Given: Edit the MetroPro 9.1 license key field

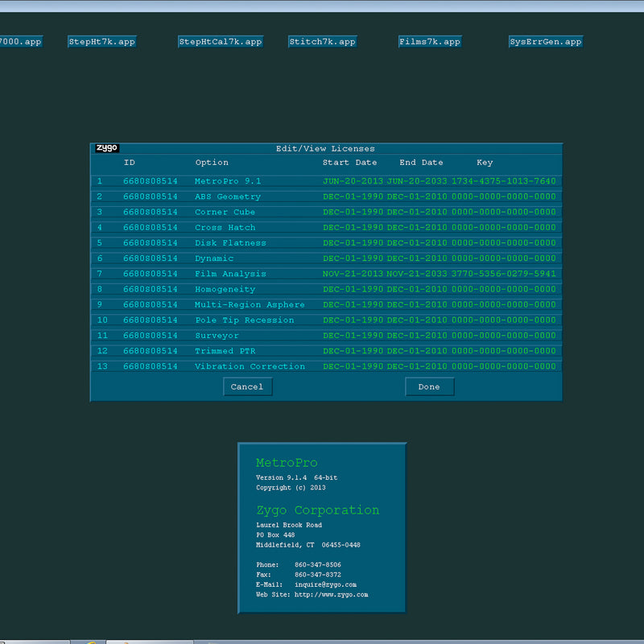Looking at the screenshot, I should (503, 182).
